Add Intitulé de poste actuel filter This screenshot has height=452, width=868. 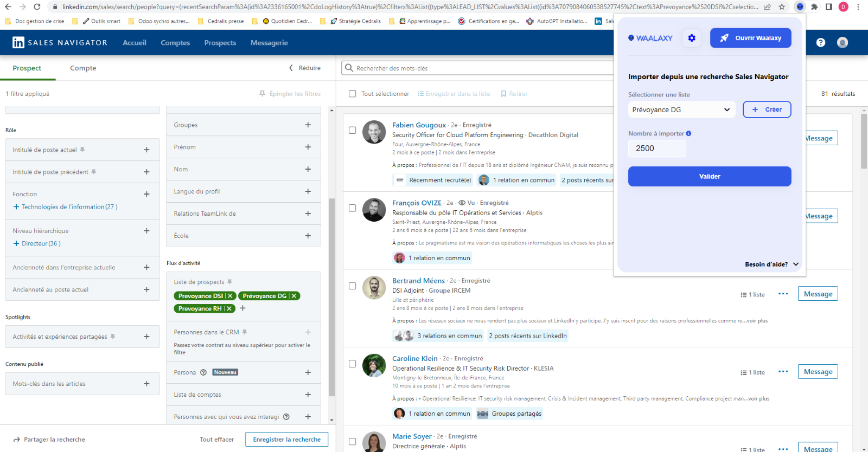click(x=146, y=150)
